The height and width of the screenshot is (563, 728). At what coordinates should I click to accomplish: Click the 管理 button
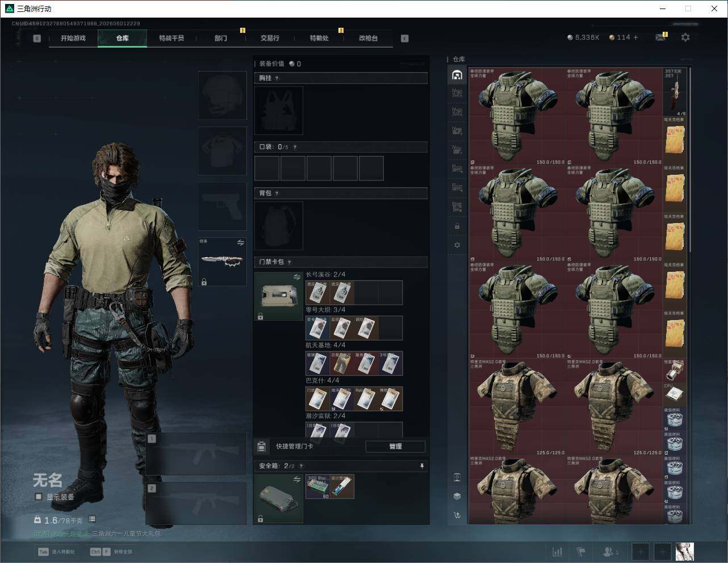pyautogui.click(x=395, y=447)
